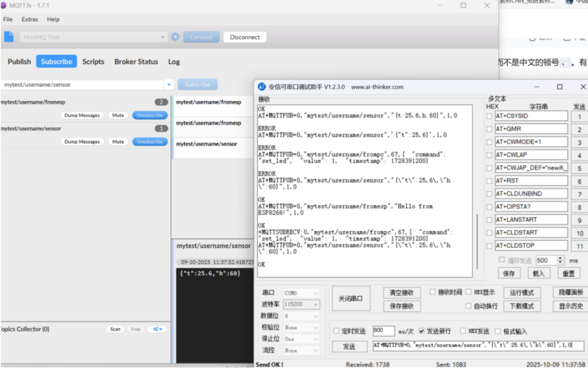Unsubscribe from mytest/username/sensor
Viewport: 588px width, 369px height.
tap(149, 141)
